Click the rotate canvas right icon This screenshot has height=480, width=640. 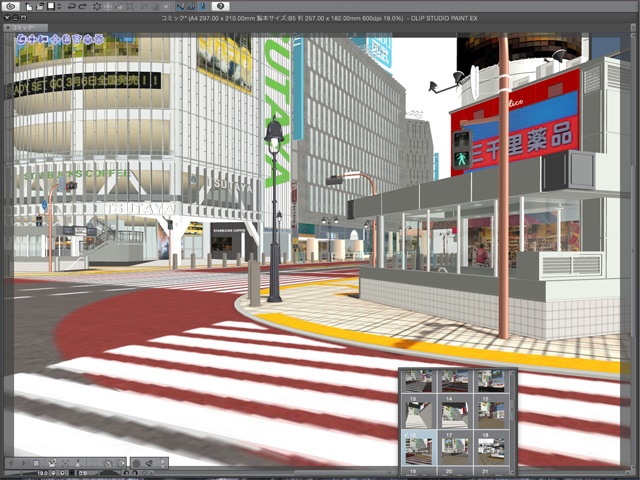[135, 473]
